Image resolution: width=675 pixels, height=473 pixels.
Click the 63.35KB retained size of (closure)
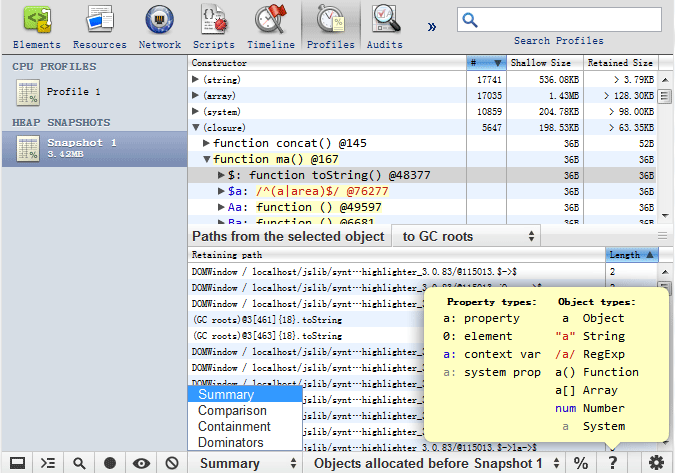coord(621,127)
